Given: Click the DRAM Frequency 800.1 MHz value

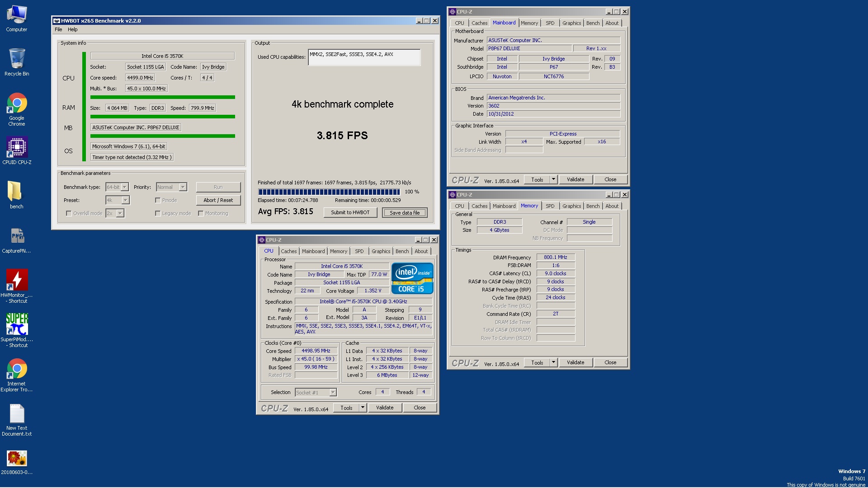Looking at the screenshot, I should click(556, 257).
